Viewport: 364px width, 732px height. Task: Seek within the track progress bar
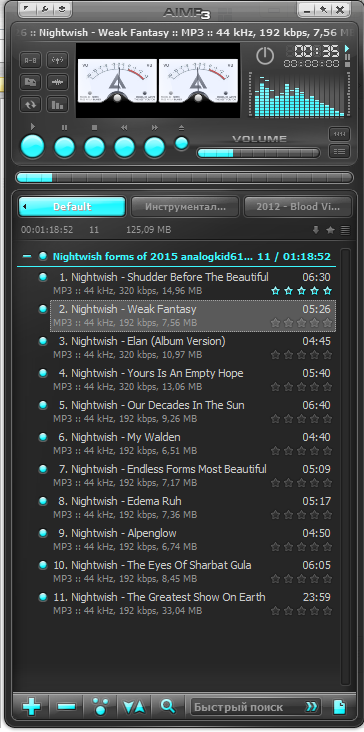pos(184,177)
